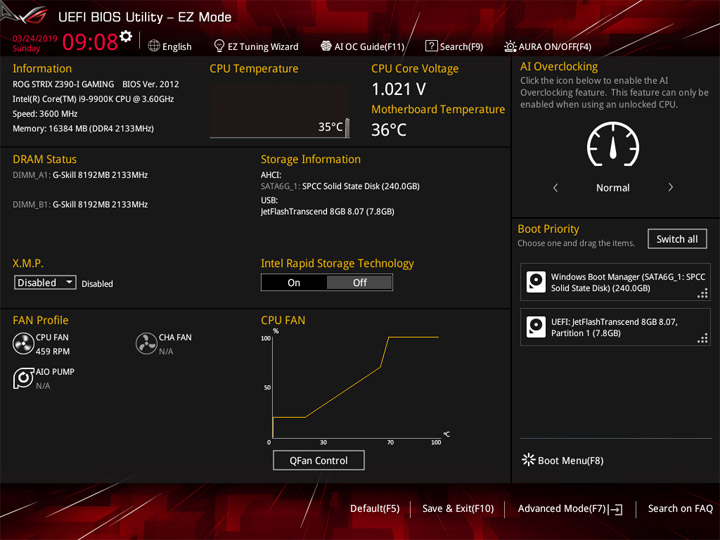Select the UEFI JetFlashTranscend boot entry
Screen dimensions: 720x540
coord(615,327)
